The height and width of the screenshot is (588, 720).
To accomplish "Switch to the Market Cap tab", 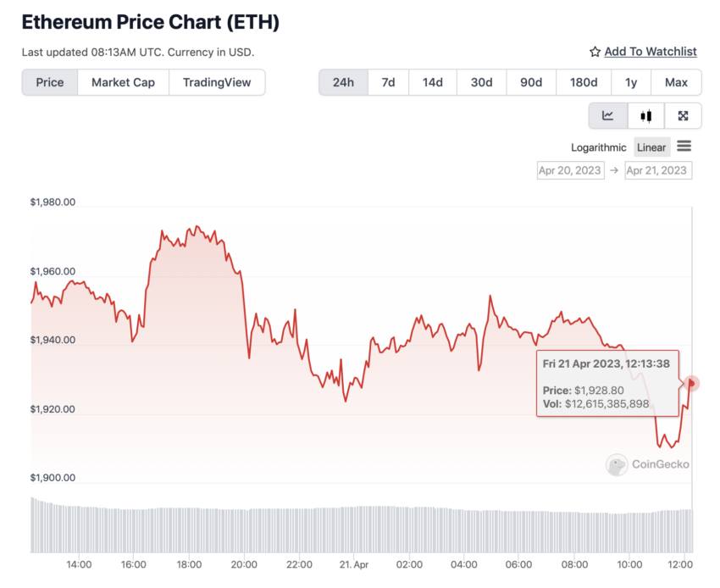I will tap(123, 83).
